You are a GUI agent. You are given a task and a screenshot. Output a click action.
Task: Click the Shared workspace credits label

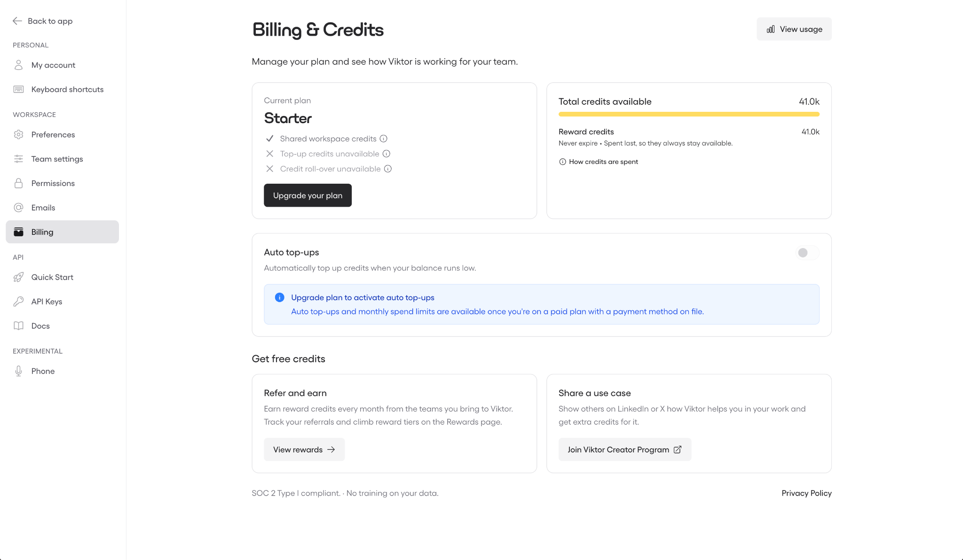point(328,139)
